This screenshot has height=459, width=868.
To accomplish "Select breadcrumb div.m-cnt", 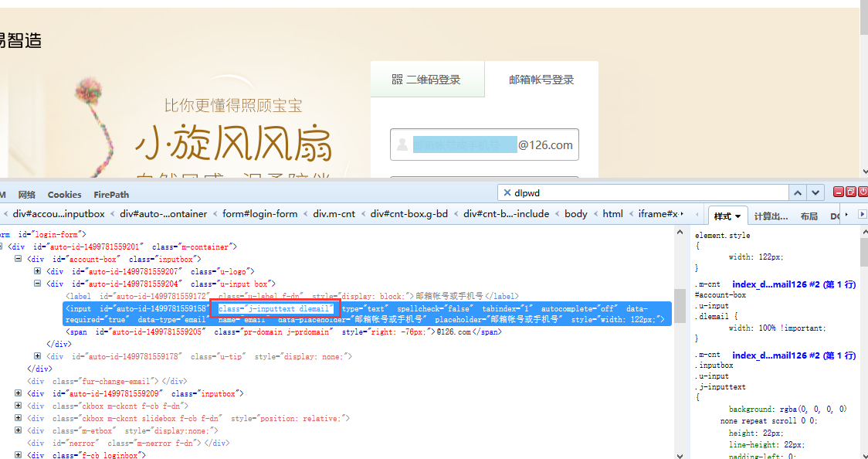I will coord(334,214).
